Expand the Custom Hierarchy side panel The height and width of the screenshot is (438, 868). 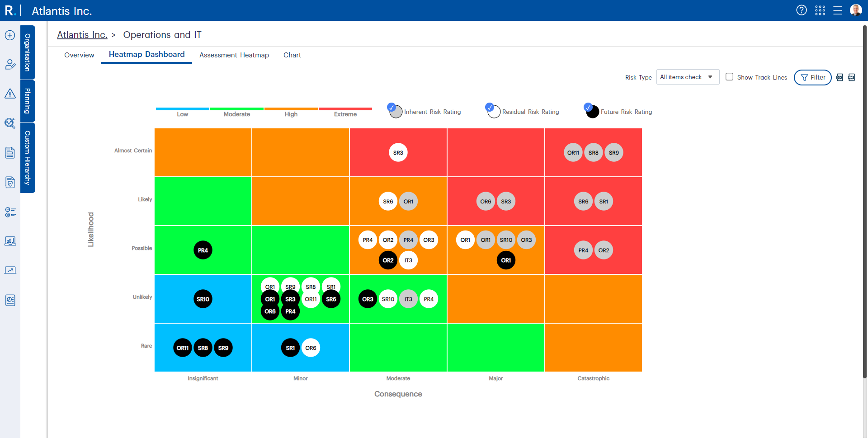[x=28, y=158]
